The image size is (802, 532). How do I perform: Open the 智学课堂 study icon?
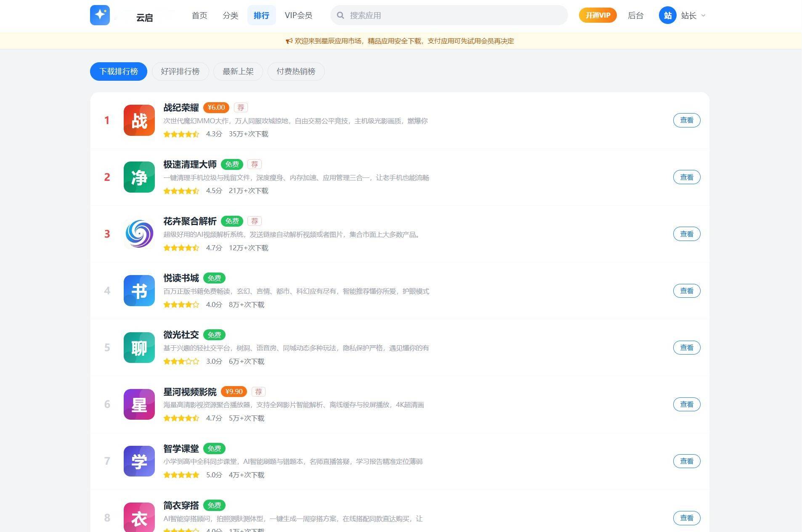point(139,461)
